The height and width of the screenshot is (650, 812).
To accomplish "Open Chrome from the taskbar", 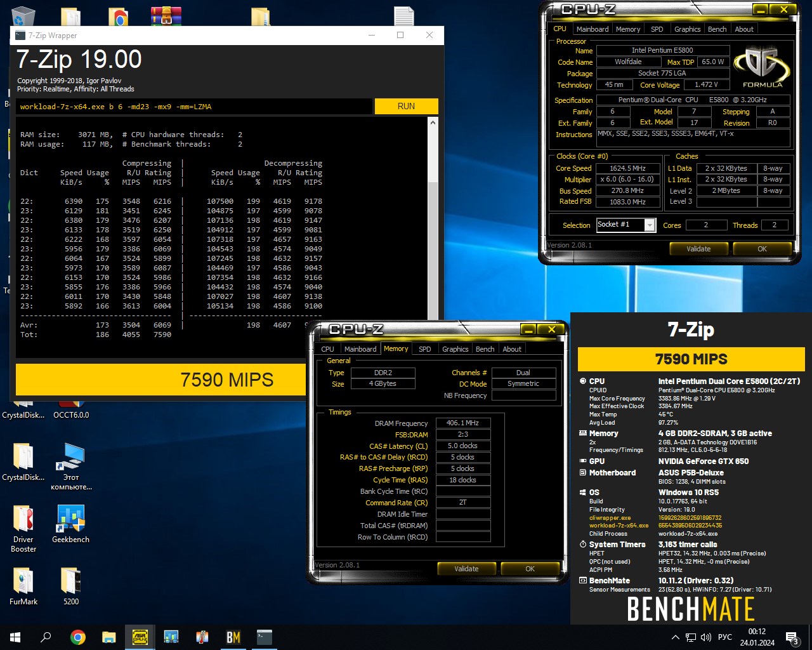I will tap(78, 637).
